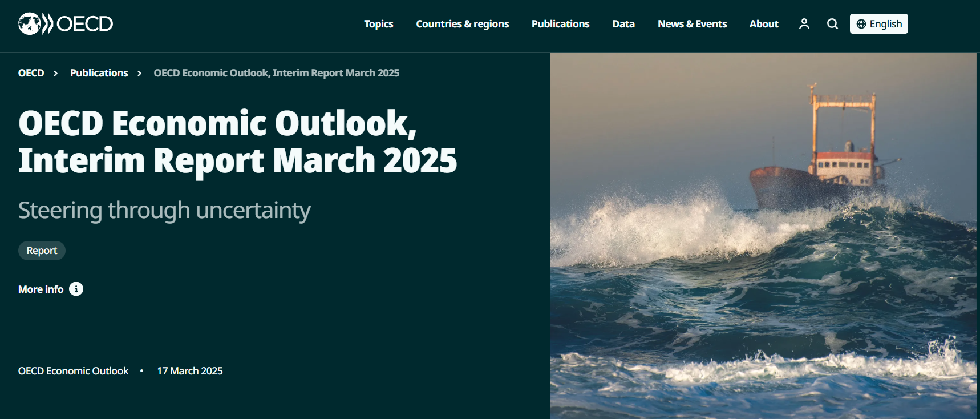The image size is (980, 419).
Task: Click the Report tag button
Action: pos(42,251)
